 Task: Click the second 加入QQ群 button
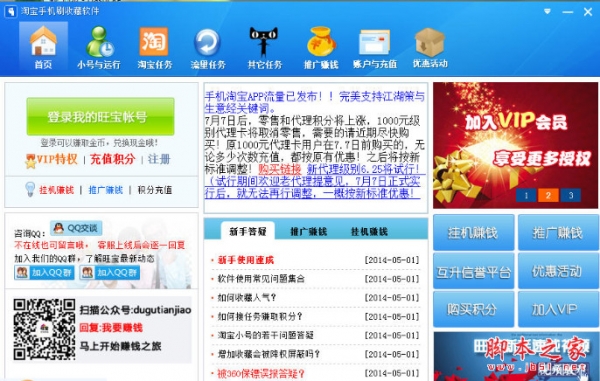point(109,272)
